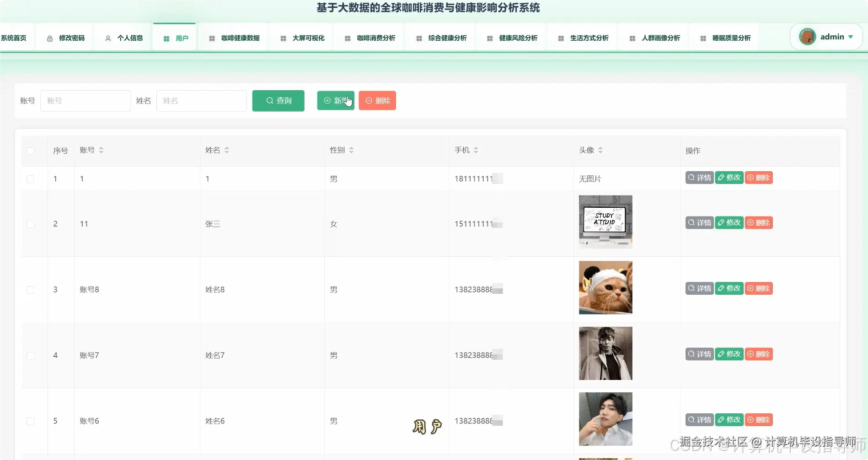Screen dimensions: 868x460
Task: Click the sort arrows on the 手机 column
Action: [x=476, y=150]
